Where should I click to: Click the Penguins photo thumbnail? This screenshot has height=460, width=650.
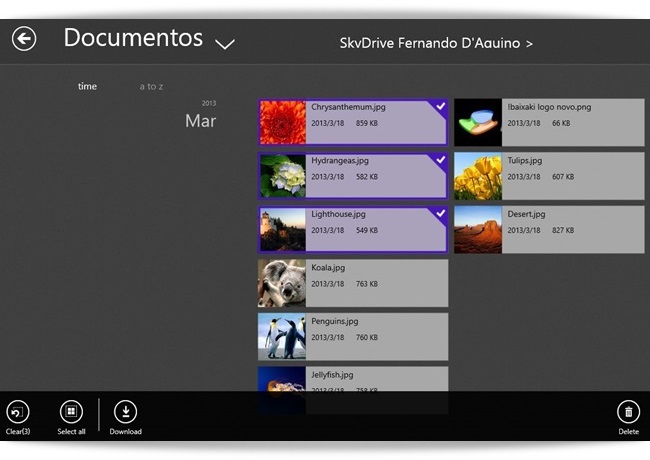[282, 337]
